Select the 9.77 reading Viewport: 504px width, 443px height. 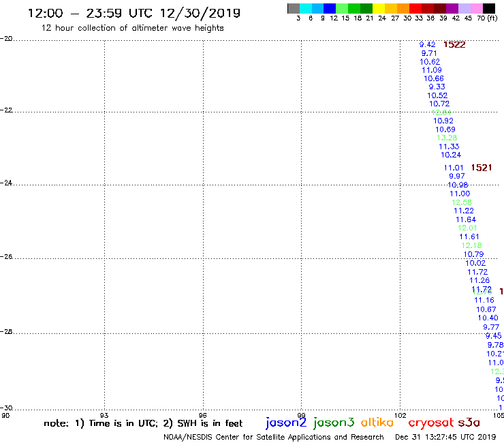point(491,327)
